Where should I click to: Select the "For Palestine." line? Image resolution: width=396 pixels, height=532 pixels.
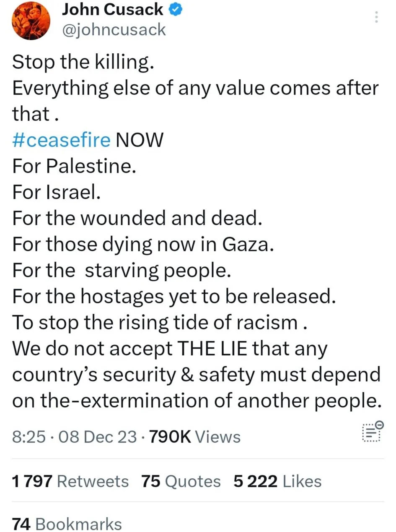click(75, 166)
